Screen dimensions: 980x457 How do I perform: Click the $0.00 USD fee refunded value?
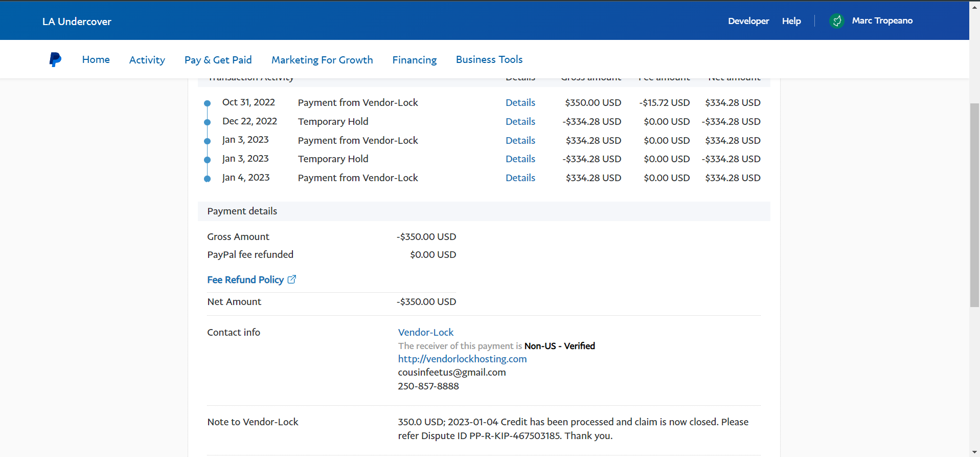(433, 254)
